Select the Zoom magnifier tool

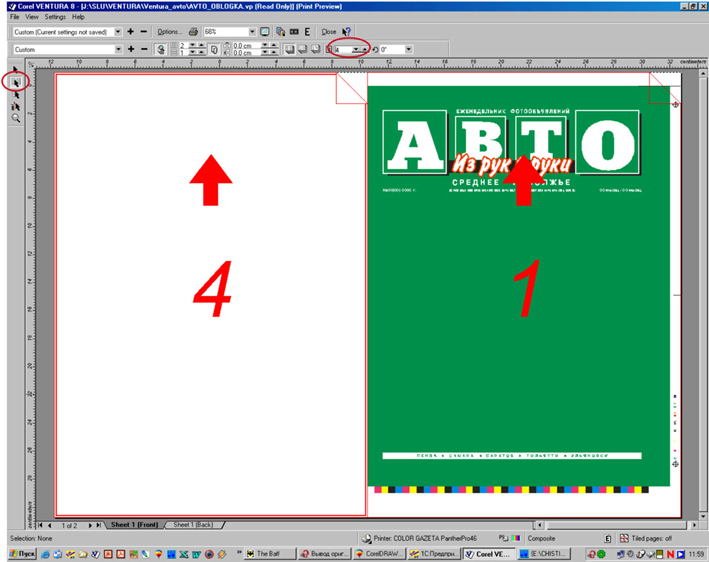[16, 118]
